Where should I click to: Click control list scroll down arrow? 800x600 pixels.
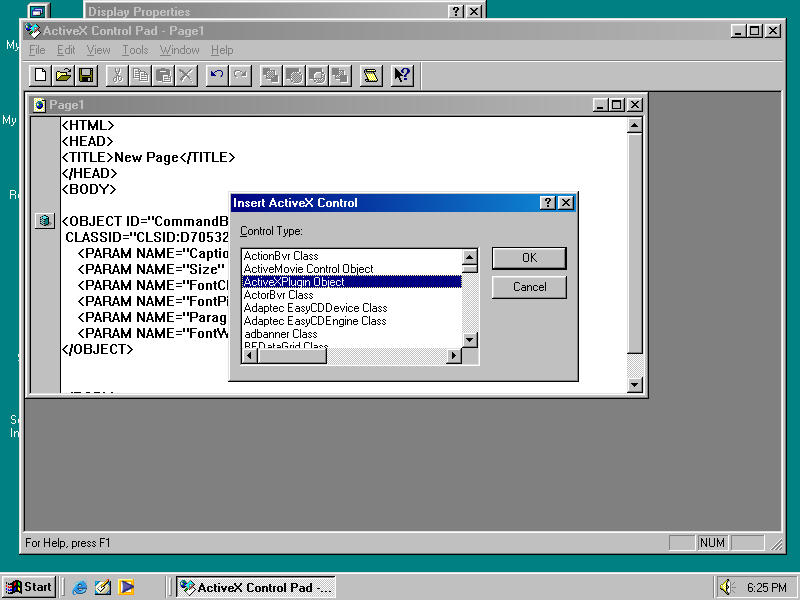pyautogui.click(x=469, y=340)
